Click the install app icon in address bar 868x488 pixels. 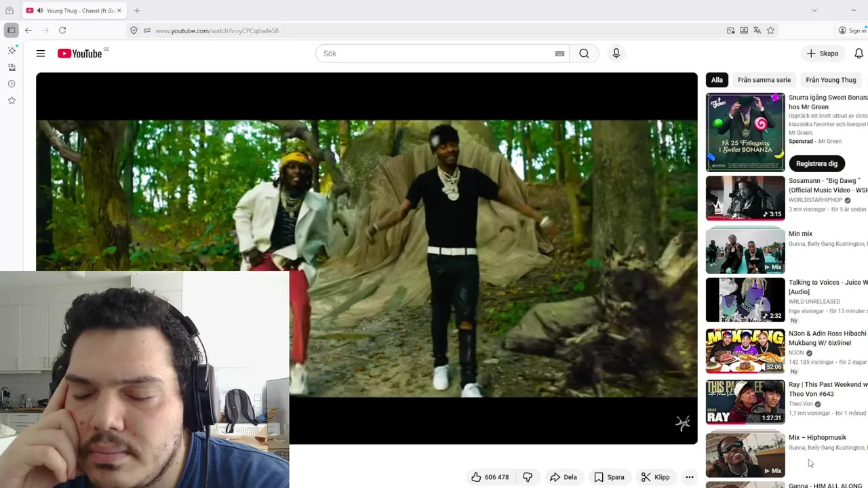pyautogui.click(x=744, y=30)
